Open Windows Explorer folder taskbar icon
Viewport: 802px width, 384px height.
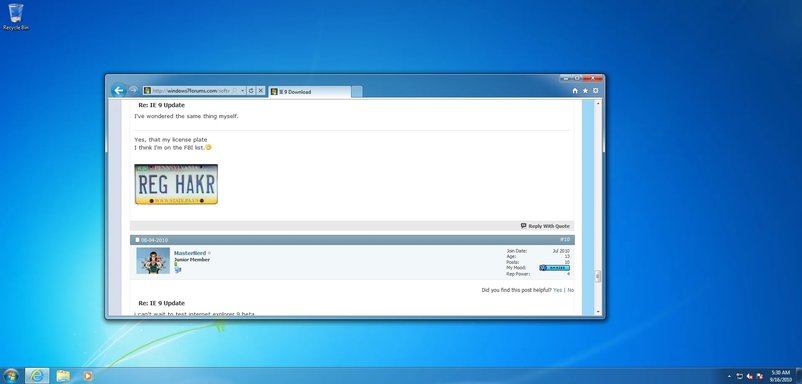(63, 376)
